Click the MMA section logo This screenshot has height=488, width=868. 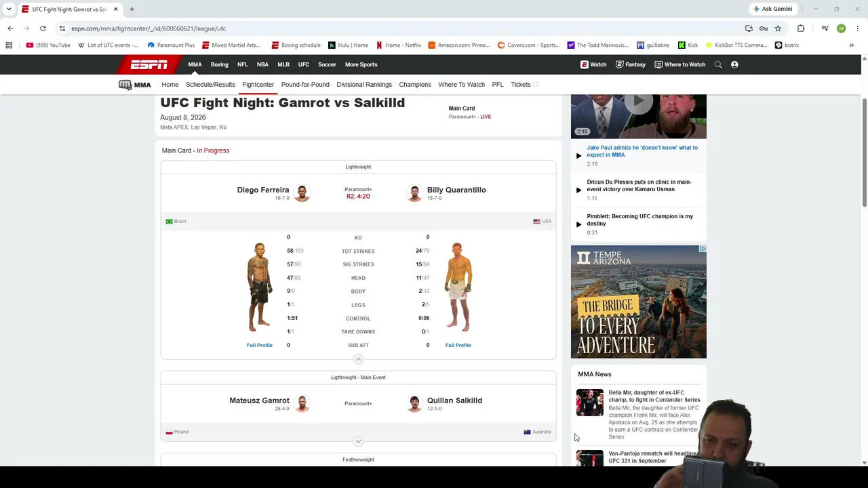[x=135, y=85]
